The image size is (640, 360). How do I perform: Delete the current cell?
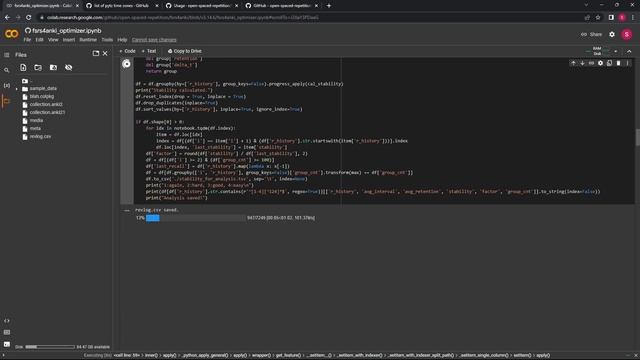(618, 63)
